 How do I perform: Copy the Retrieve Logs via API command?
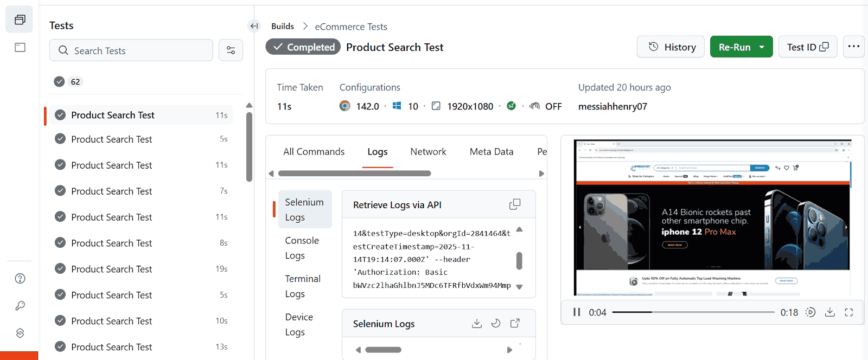(x=515, y=204)
